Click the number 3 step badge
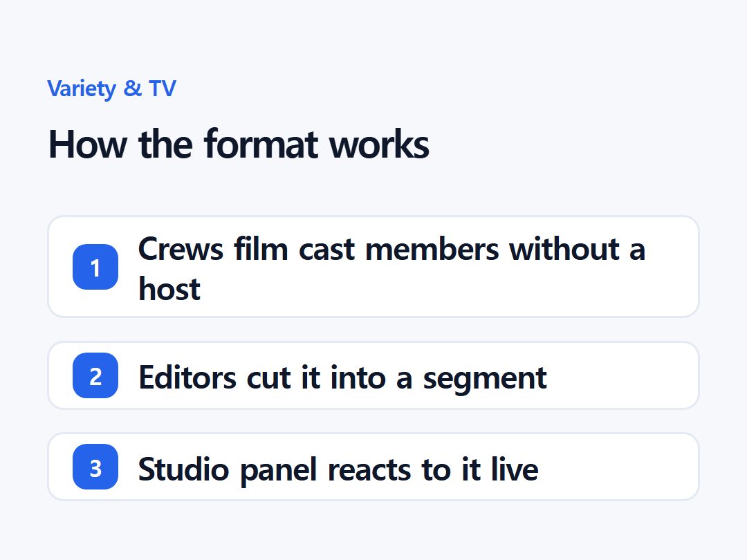Screen dimensions: 747x560 (95, 467)
